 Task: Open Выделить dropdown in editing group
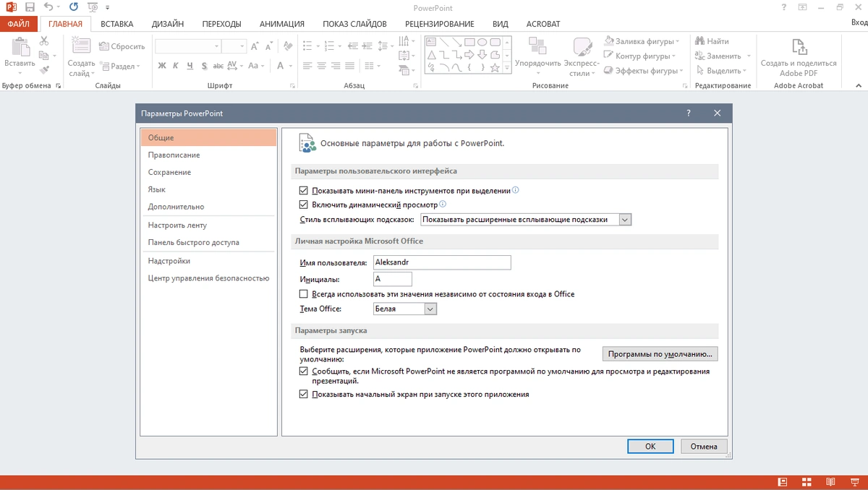(744, 71)
